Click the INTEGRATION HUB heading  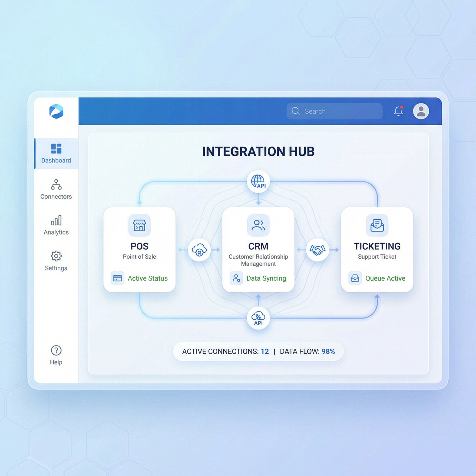click(258, 152)
